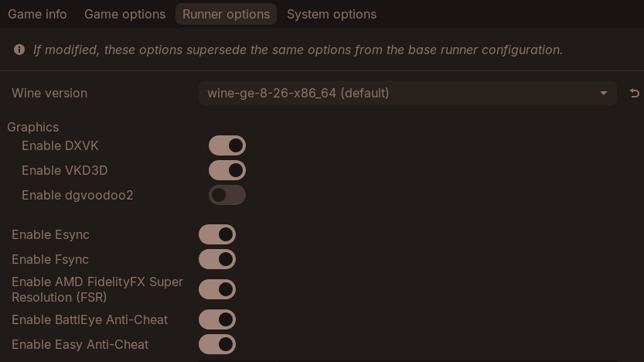
Task: Disable the Enable Fsync switch
Action: pos(217,259)
